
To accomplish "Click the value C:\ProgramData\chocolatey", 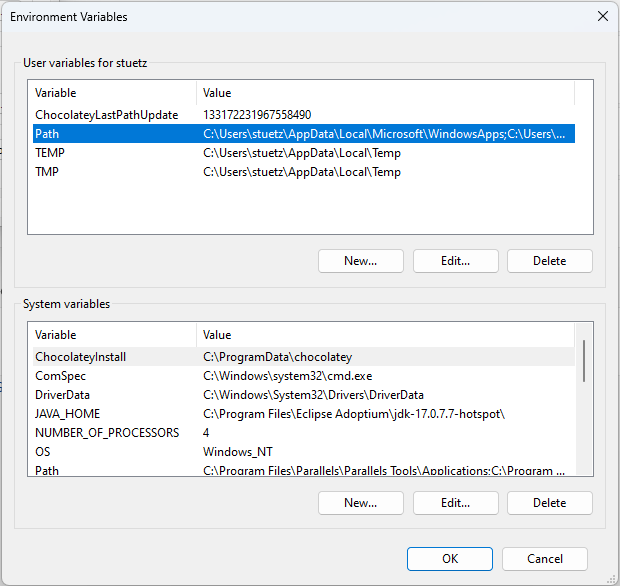I will pos(277,357).
